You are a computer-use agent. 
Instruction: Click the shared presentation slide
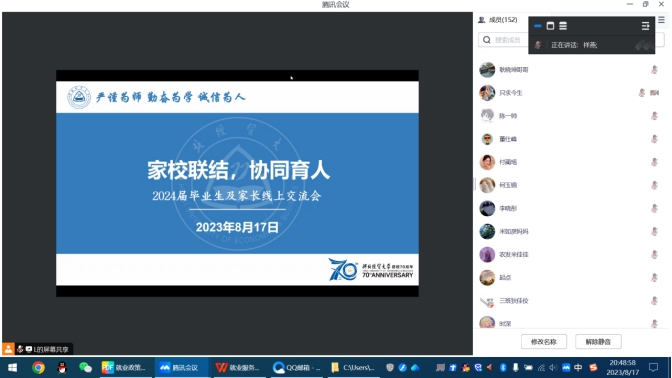tap(237, 183)
